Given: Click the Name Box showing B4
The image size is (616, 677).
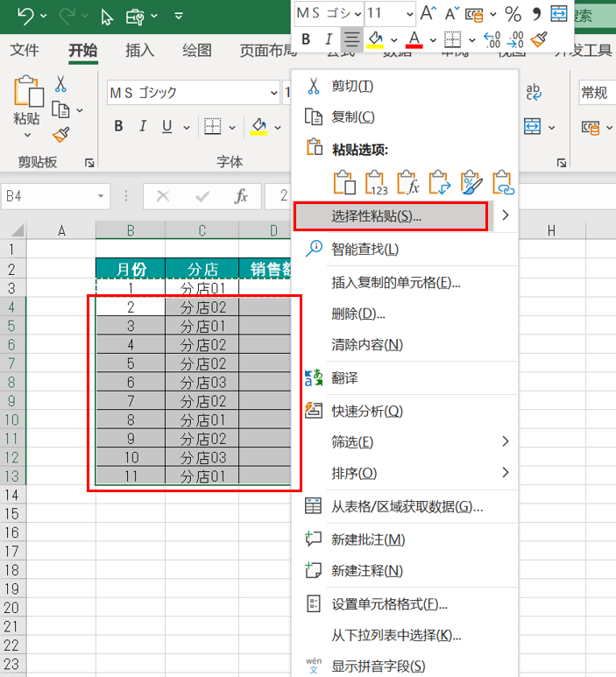Looking at the screenshot, I should (x=55, y=196).
